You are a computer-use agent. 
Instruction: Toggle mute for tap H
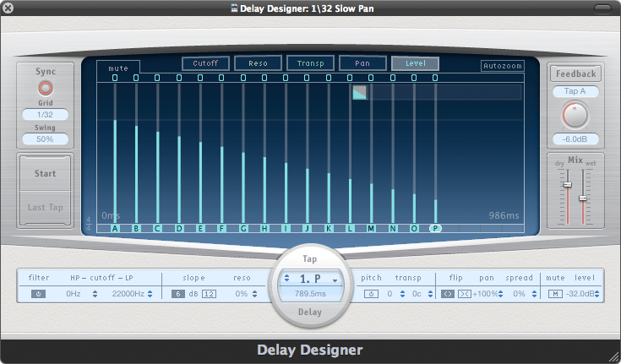pyautogui.click(x=264, y=78)
